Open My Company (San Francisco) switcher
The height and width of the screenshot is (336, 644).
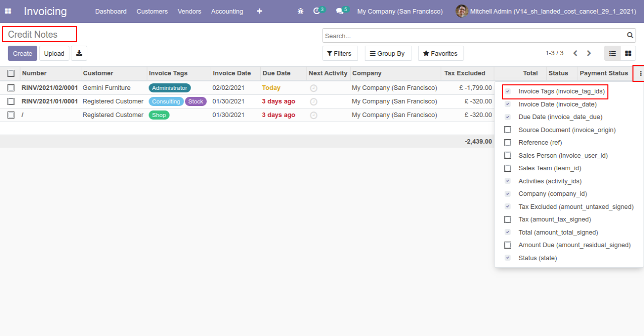click(x=400, y=11)
